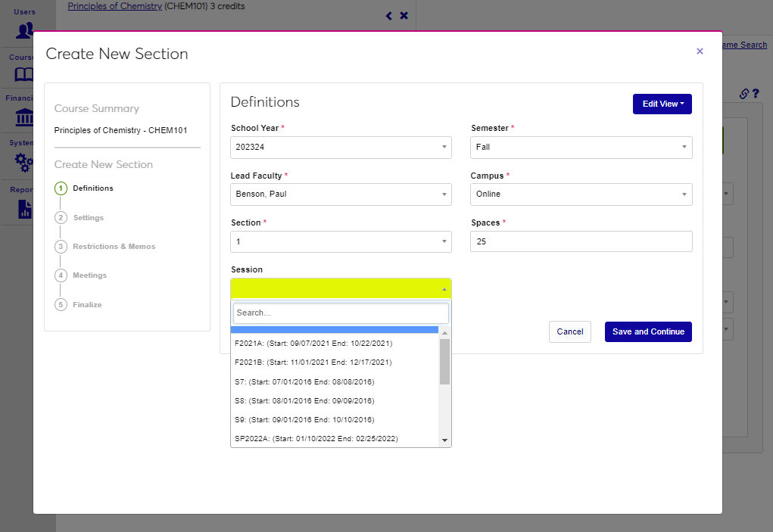This screenshot has width=773, height=532.
Task: Open the Financial bank building icon
Action: click(x=24, y=117)
